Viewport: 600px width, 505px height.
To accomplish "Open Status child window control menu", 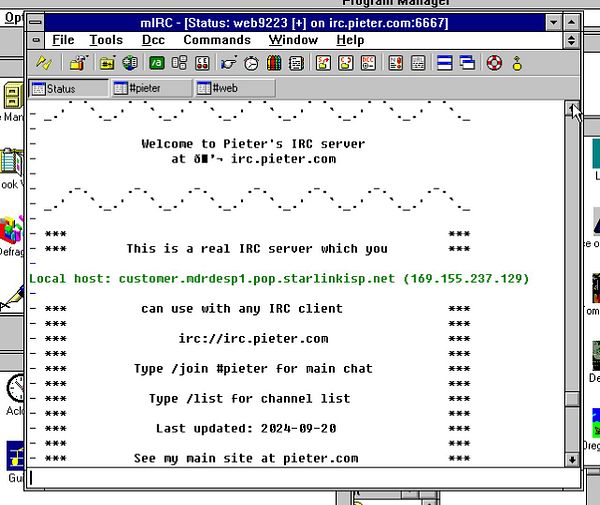I will (x=36, y=40).
